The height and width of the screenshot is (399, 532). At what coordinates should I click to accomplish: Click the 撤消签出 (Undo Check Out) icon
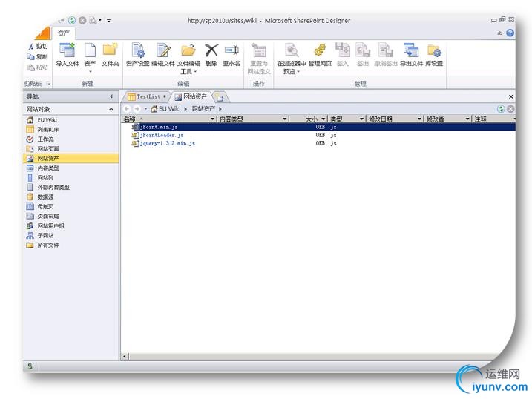point(385,54)
